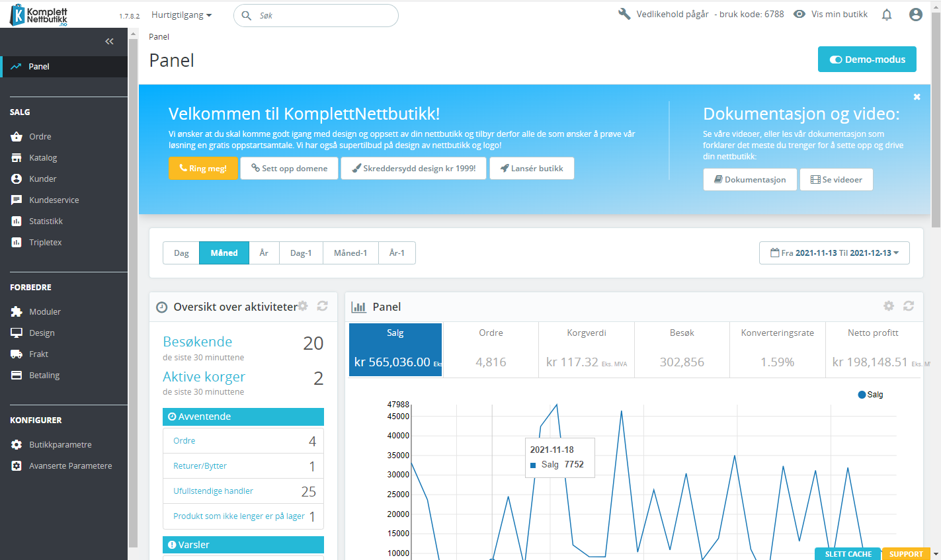Screen dimensions: 941x560
Task: Collapse the sidebar with double-chevron icon
Action: click(x=109, y=41)
